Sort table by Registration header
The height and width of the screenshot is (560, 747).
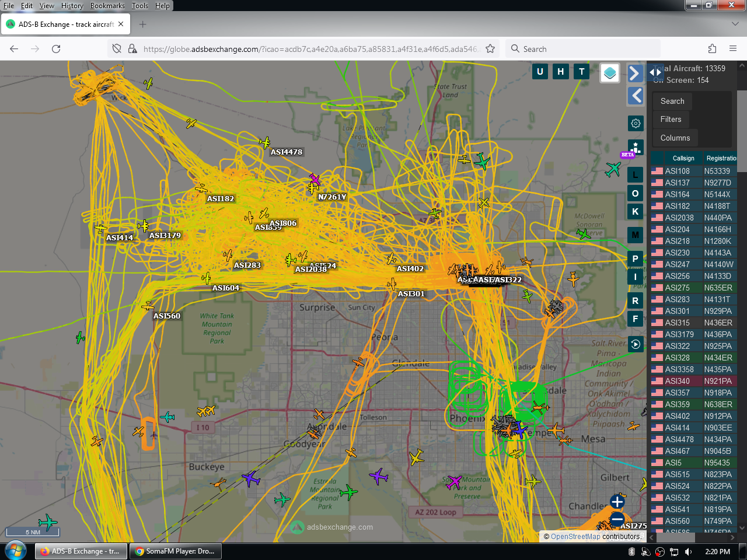(x=721, y=158)
